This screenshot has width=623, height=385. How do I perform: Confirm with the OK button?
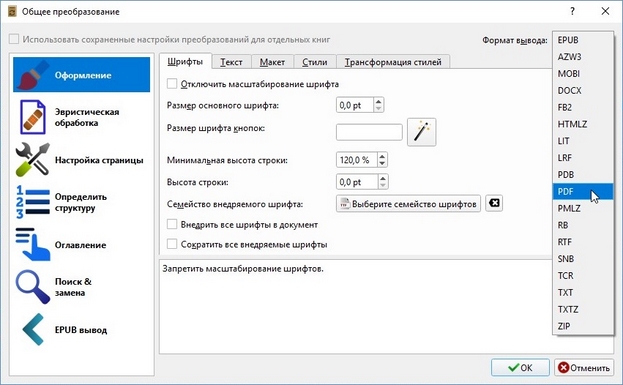520,368
